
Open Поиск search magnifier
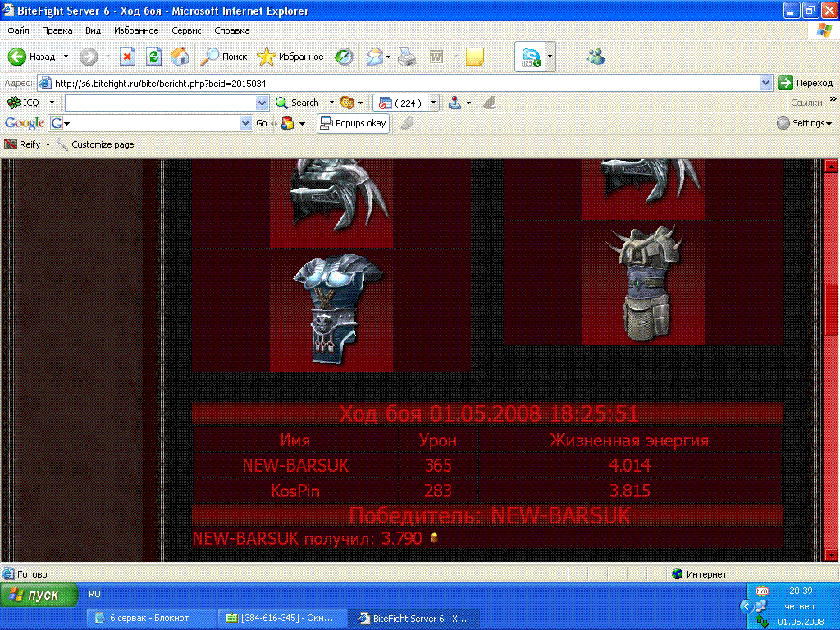coord(223,57)
